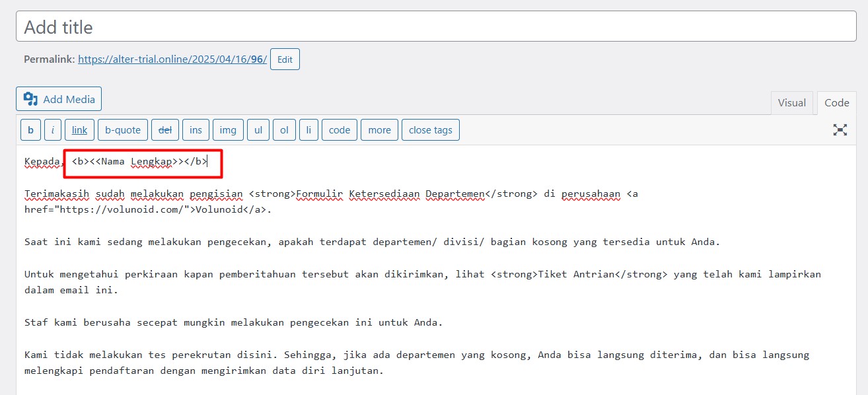Screen dimensions: 868x395
Task: Click the 'Tiket Antrian' text in editor
Action: click(x=577, y=274)
